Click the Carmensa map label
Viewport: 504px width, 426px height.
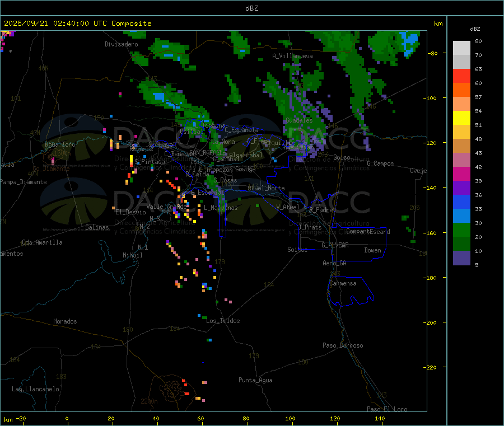(x=343, y=283)
